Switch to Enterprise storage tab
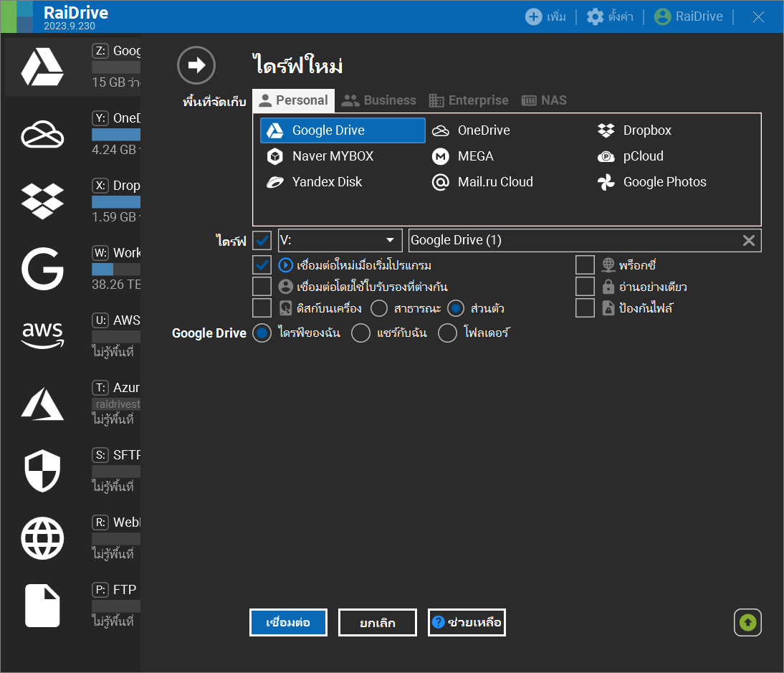The height and width of the screenshot is (673, 784). tap(469, 100)
